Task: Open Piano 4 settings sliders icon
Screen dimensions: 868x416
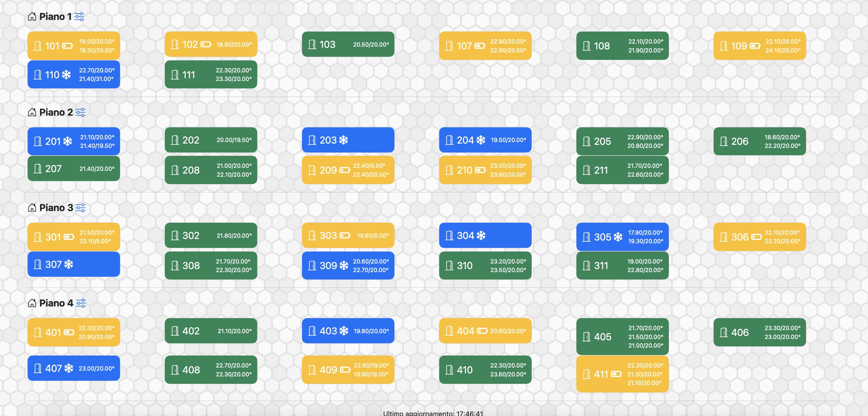Action: click(x=81, y=303)
